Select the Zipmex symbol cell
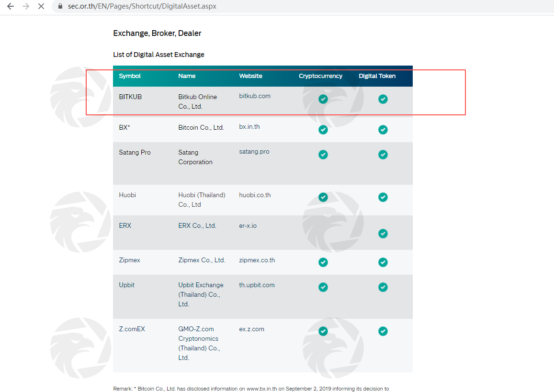This screenshot has width=554, height=392. click(129, 260)
